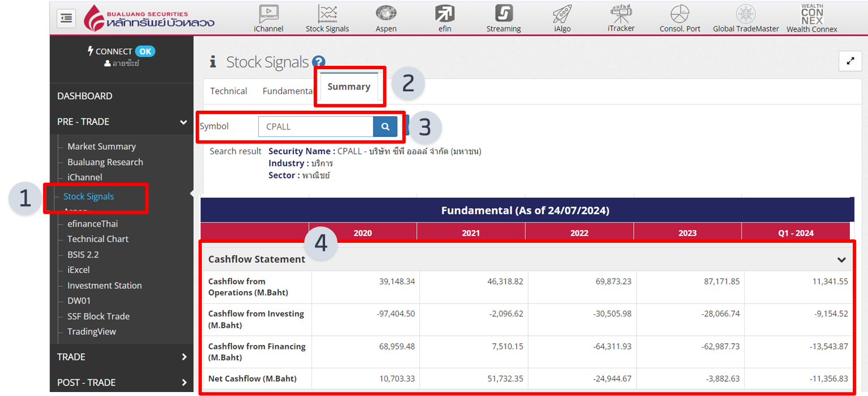
Task: Open SSF Block Trade in the sidebar
Action: click(98, 317)
